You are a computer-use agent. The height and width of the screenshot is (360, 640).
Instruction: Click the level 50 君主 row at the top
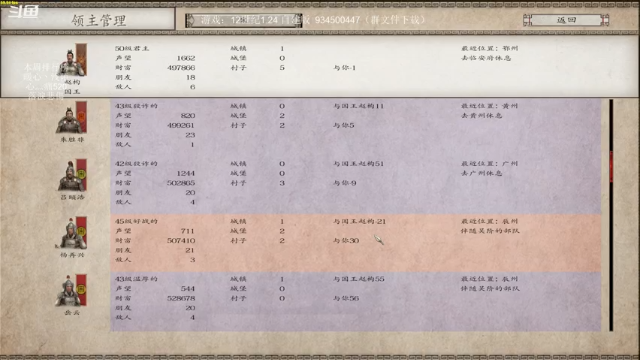320,66
